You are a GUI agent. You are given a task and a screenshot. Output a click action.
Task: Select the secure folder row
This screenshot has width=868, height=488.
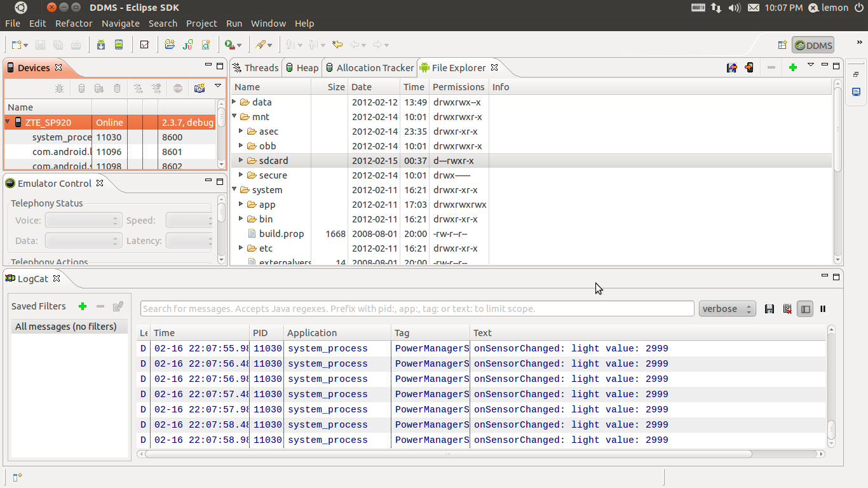point(532,175)
